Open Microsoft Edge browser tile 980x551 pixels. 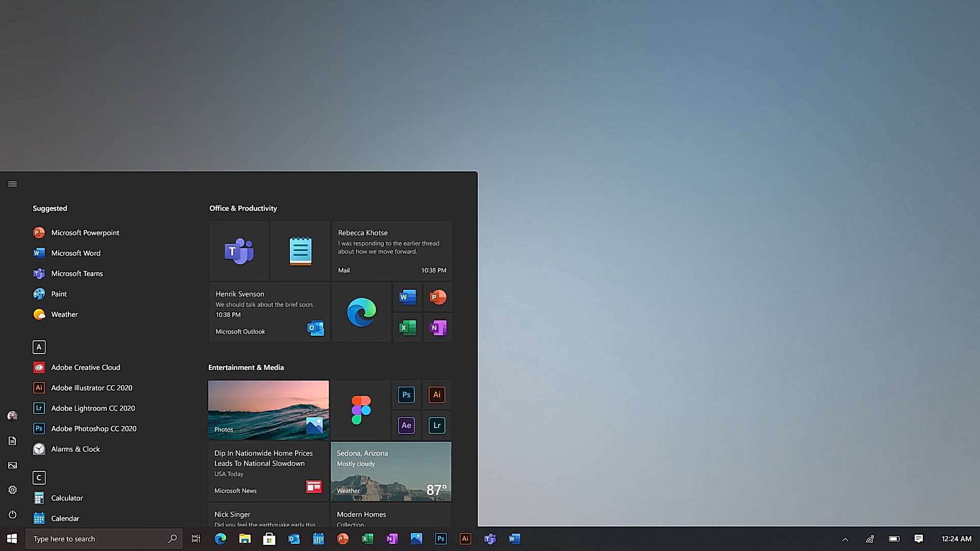(x=361, y=312)
